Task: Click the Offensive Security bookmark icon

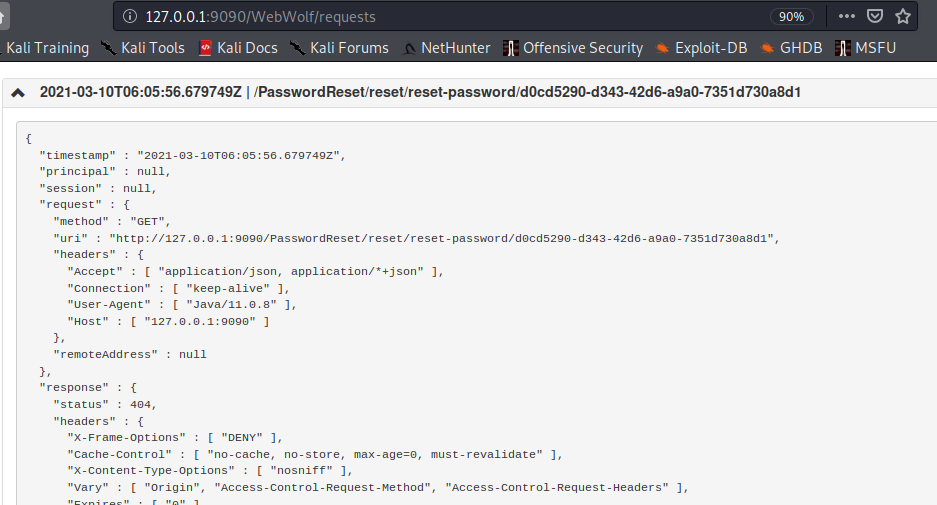Action: [x=511, y=48]
